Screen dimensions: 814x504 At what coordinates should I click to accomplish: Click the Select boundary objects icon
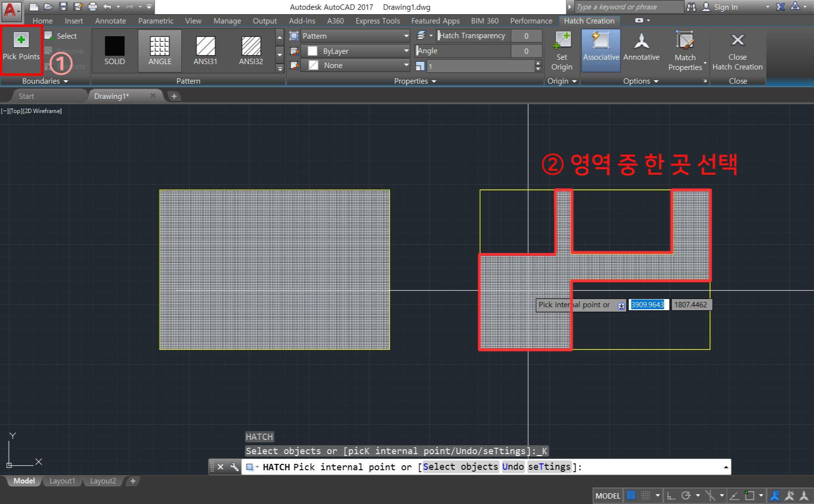[48, 36]
